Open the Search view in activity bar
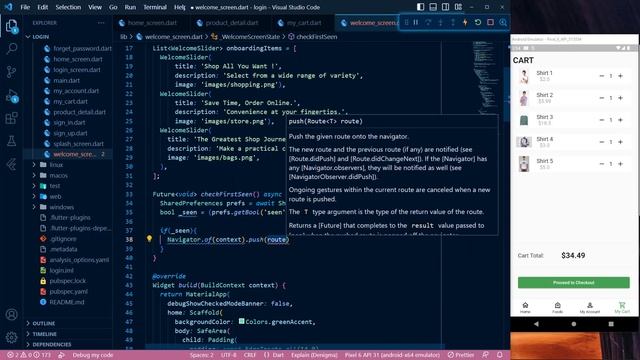Viewport: 640px width, 360px height. (x=11, y=49)
